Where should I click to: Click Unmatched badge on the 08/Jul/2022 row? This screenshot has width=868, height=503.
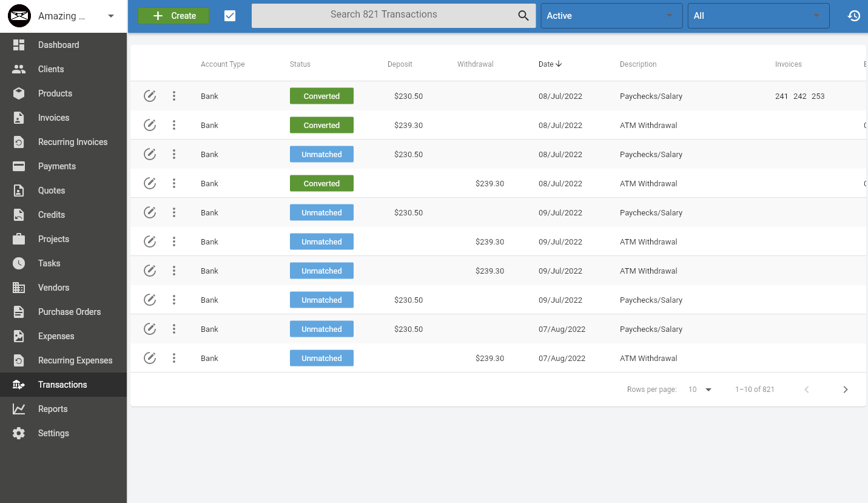pos(321,154)
